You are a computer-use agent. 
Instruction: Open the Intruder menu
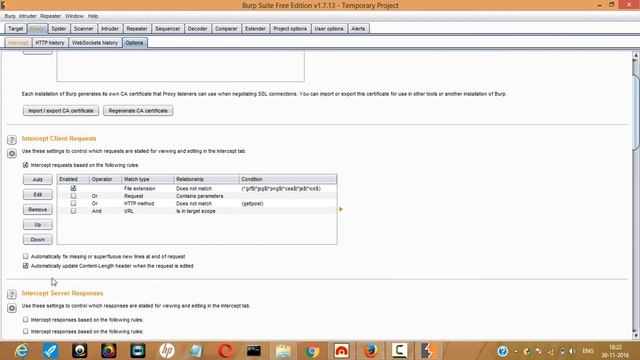28,16
